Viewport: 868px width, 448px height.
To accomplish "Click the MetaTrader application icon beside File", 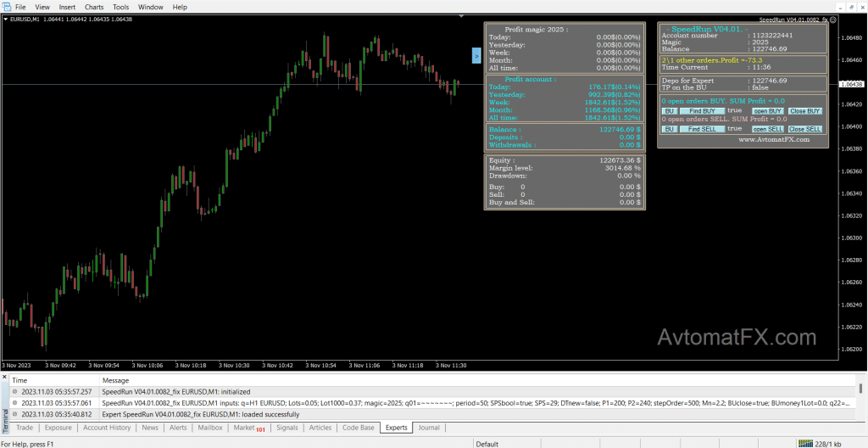I will 5,7.
